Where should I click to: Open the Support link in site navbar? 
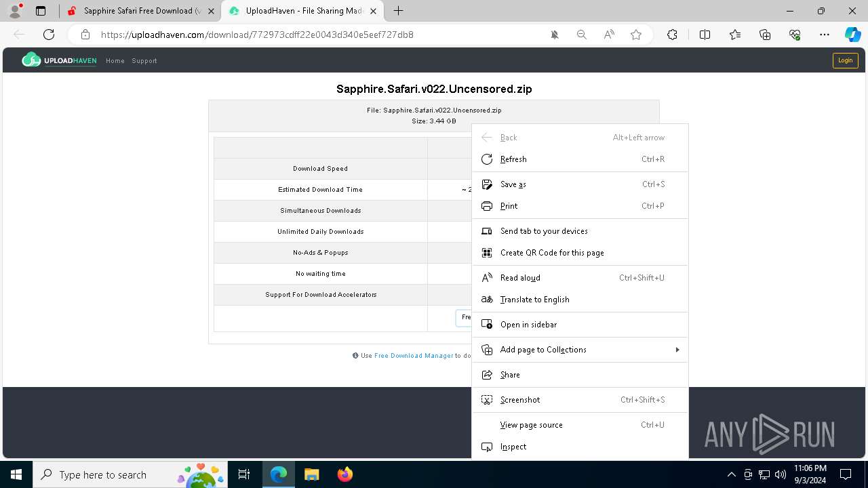click(144, 61)
